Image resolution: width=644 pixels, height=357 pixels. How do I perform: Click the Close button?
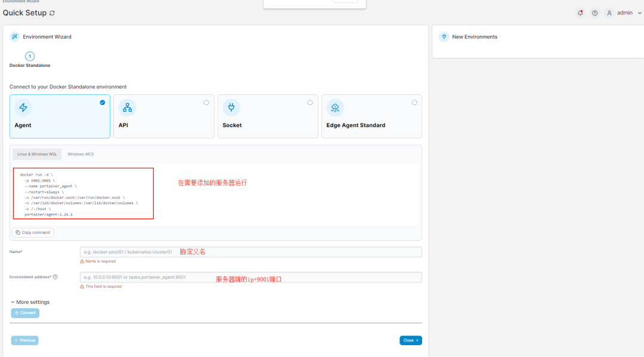tap(411, 340)
